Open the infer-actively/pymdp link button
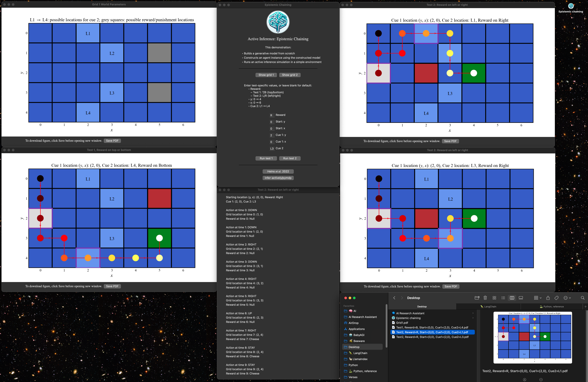Screen dimensions: 588x382 [278, 178]
